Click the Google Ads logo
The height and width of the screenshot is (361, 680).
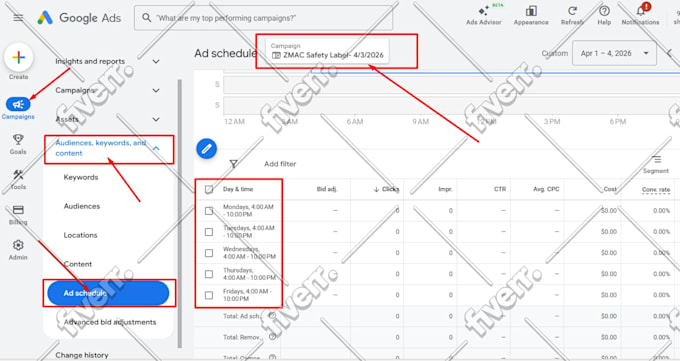(x=79, y=18)
